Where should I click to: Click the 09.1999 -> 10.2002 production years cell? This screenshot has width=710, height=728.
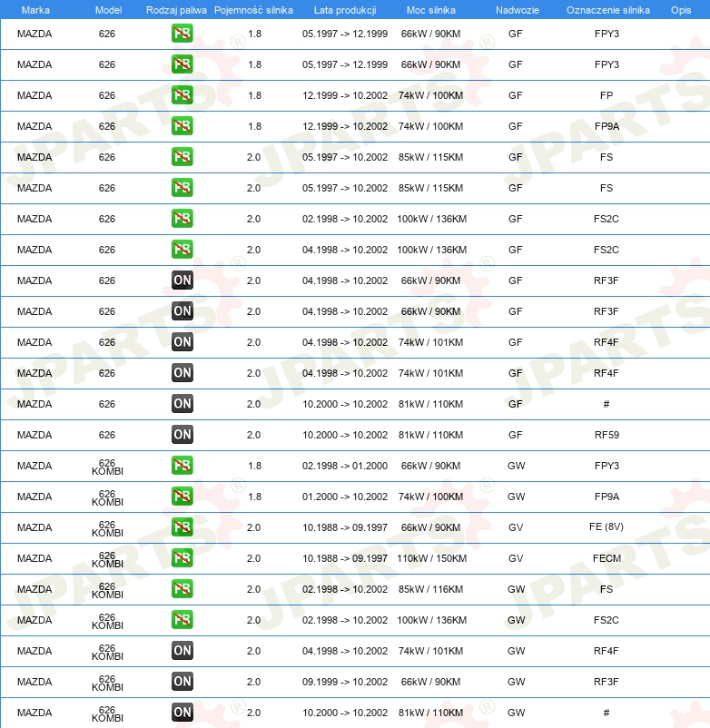(x=345, y=682)
